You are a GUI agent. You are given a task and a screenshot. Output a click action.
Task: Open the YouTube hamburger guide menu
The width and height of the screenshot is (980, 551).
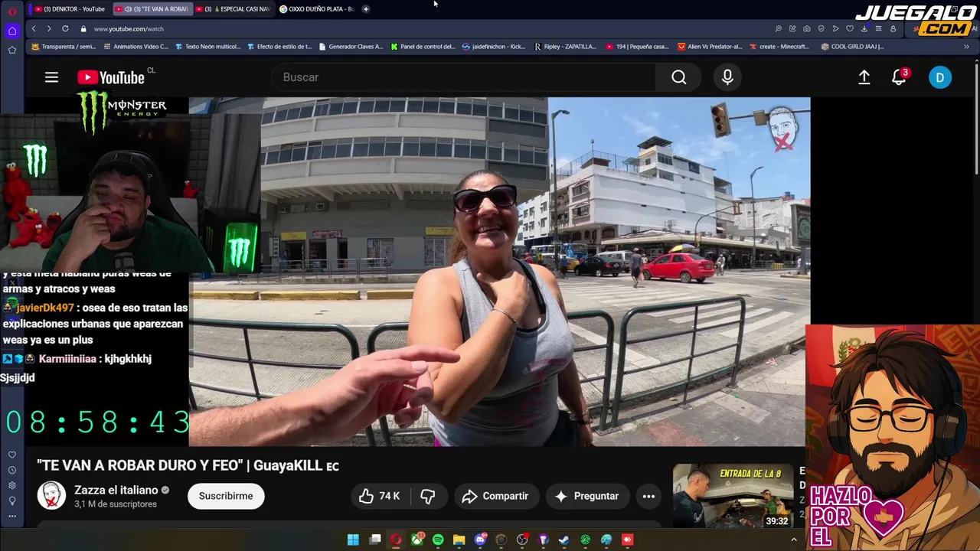click(x=51, y=77)
